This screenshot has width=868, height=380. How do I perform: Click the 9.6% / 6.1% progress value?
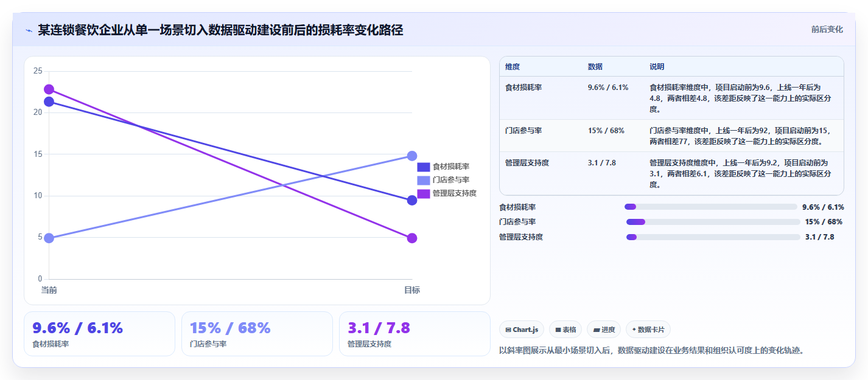tap(823, 207)
